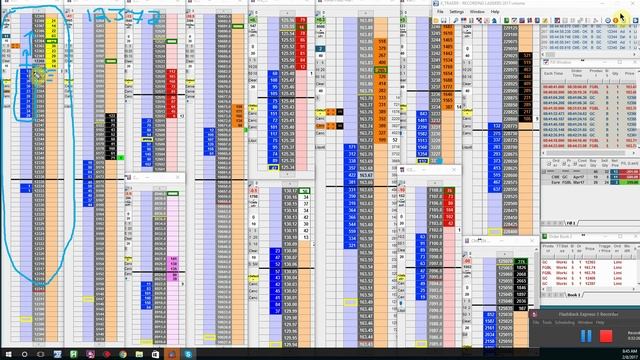Screen dimensions: 640x360
Task: Select the Book 1 tab in Order Book
Action: click(x=574, y=294)
